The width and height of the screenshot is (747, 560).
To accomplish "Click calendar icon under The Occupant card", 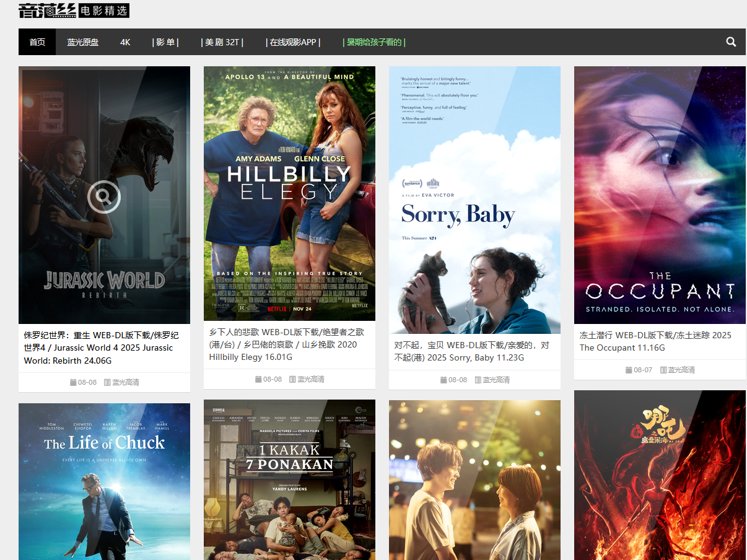I will click(x=629, y=370).
